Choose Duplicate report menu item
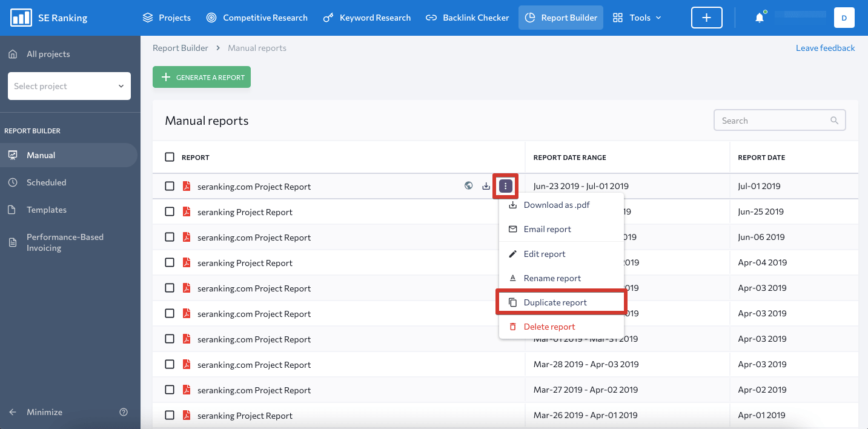 click(561, 302)
